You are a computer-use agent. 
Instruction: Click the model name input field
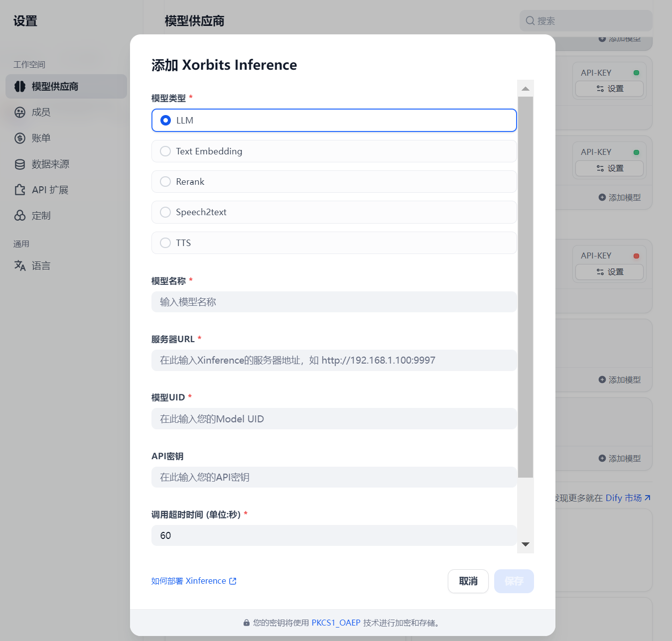point(334,302)
